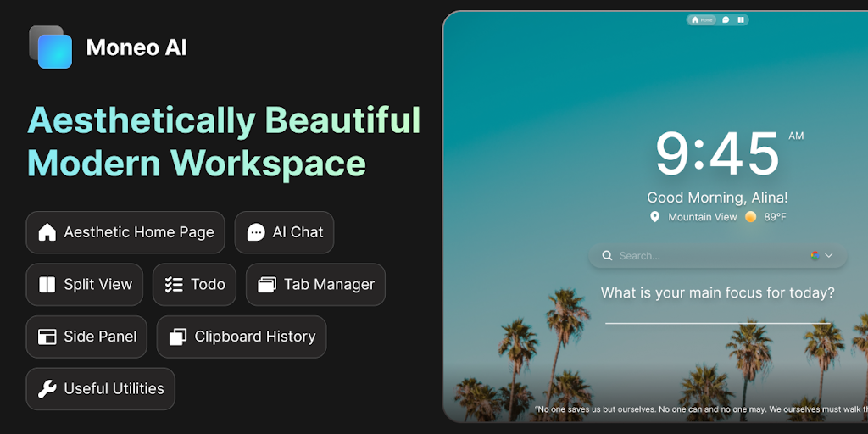Click the magnifying glass search icon
This screenshot has width=868, height=434.
(x=607, y=256)
